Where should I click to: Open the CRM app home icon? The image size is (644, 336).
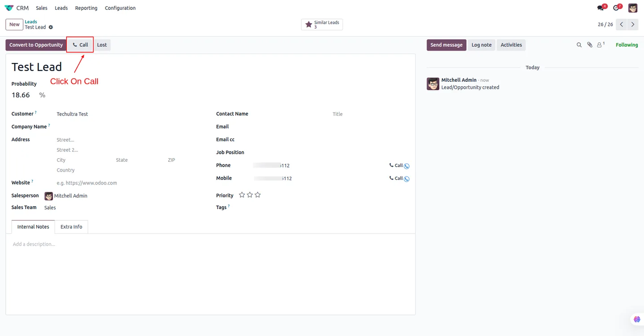pyautogui.click(x=9, y=8)
